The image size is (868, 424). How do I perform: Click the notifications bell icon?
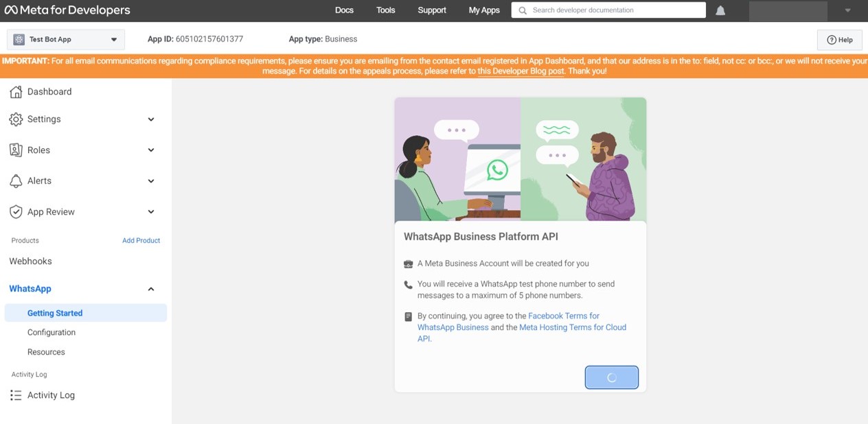coord(720,10)
